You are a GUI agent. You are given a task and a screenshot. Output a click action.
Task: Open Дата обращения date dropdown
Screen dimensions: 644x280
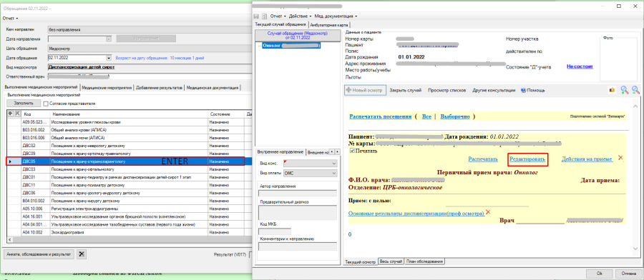click(x=109, y=58)
